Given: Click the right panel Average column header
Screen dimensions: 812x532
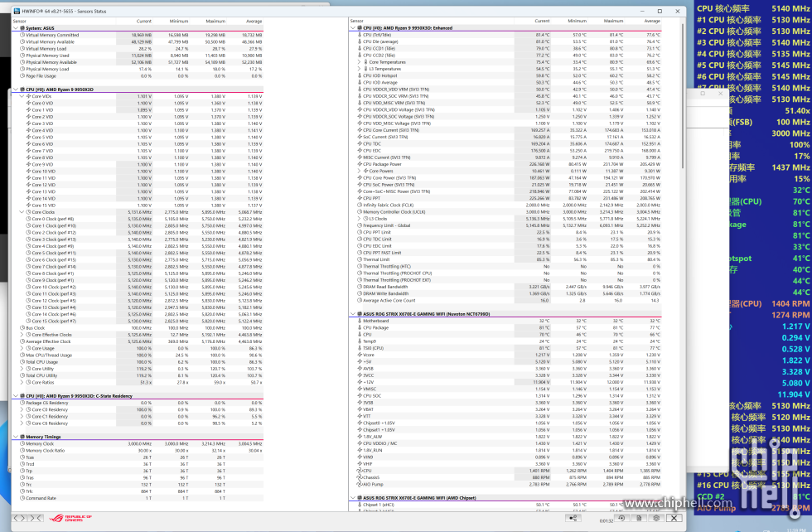Looking at the screenshot, I should (651, 21).
